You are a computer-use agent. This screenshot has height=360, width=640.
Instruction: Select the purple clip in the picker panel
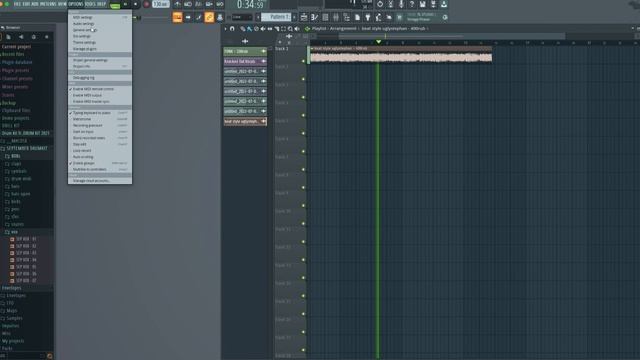245,61
